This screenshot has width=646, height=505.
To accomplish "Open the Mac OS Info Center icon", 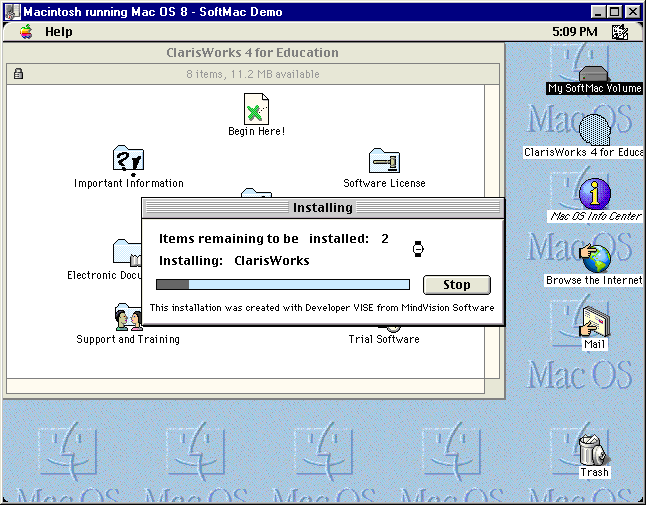I will (x=595, y=194).
